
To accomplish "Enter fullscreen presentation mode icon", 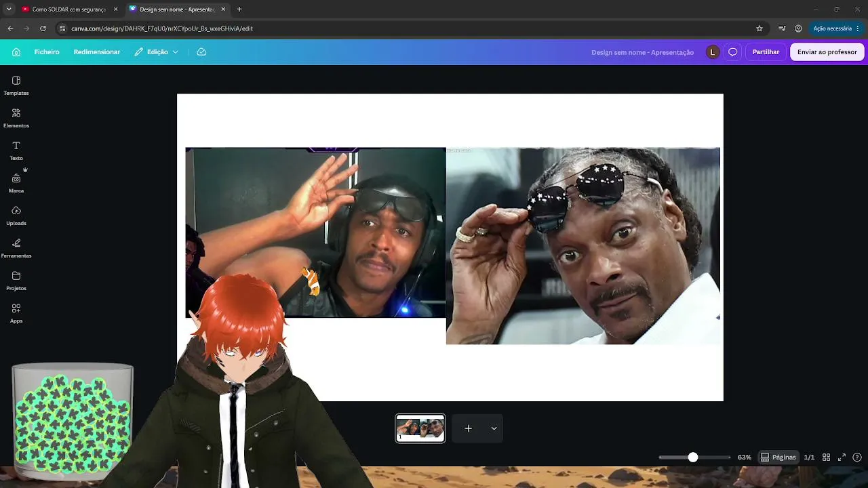I will pyautogui.click(x=842, y=457).
